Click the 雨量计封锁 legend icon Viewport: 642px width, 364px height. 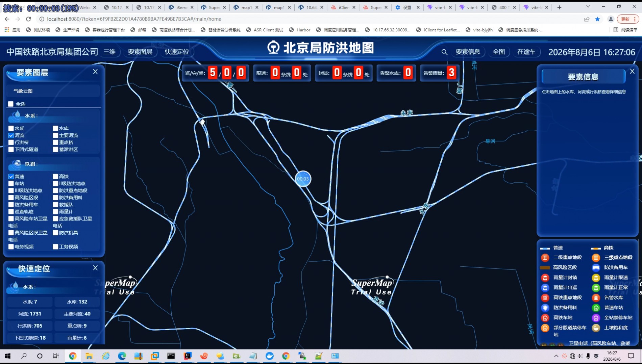click(545, 278)
